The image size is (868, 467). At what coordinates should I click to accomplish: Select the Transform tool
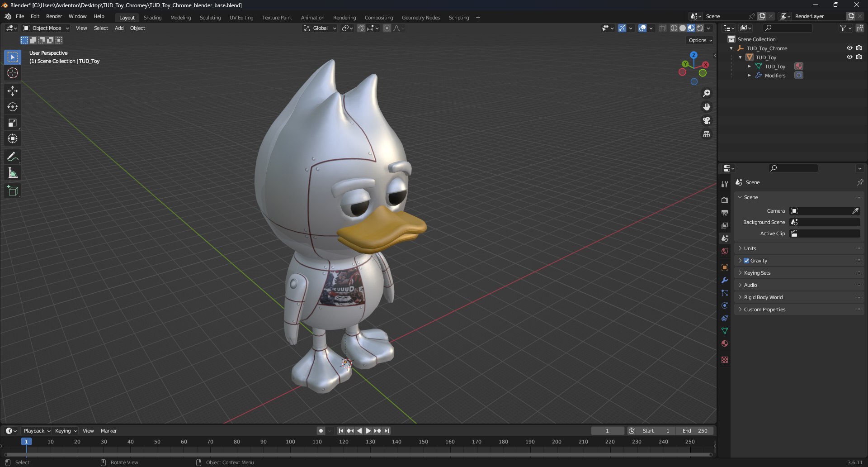(x=13, y=138)
